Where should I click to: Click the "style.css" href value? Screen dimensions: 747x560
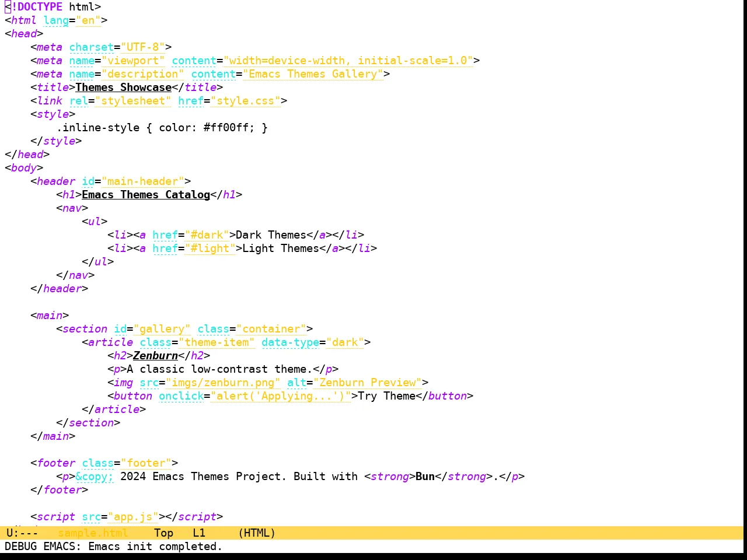246,101
